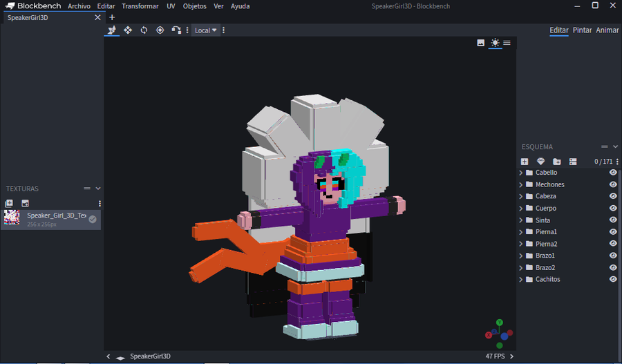Viewport: 622px width, 364px height.
Task: Add a mesh in Esquema panel
Action: point(540,162)
